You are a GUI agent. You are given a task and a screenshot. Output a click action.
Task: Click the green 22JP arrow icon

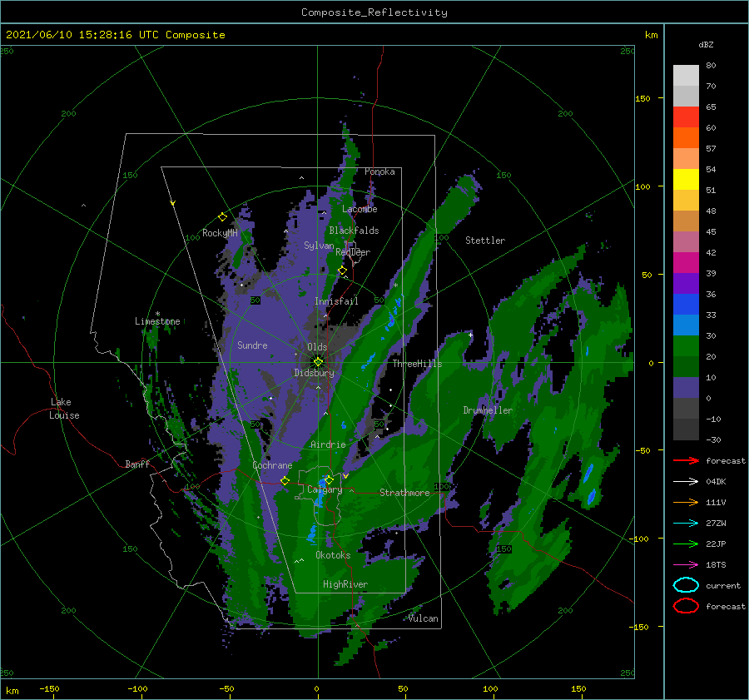[686, 544]
